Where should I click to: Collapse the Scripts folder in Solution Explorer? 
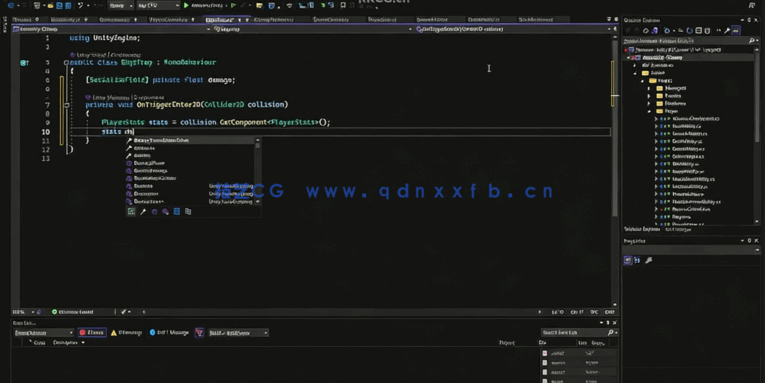(x=643, y=81)
